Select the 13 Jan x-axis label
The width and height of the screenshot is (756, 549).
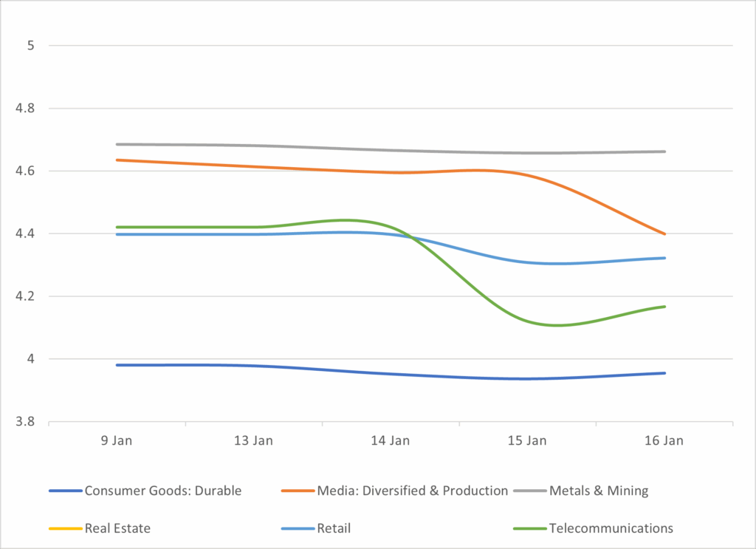pyautogui.click(x=253, y=441)
